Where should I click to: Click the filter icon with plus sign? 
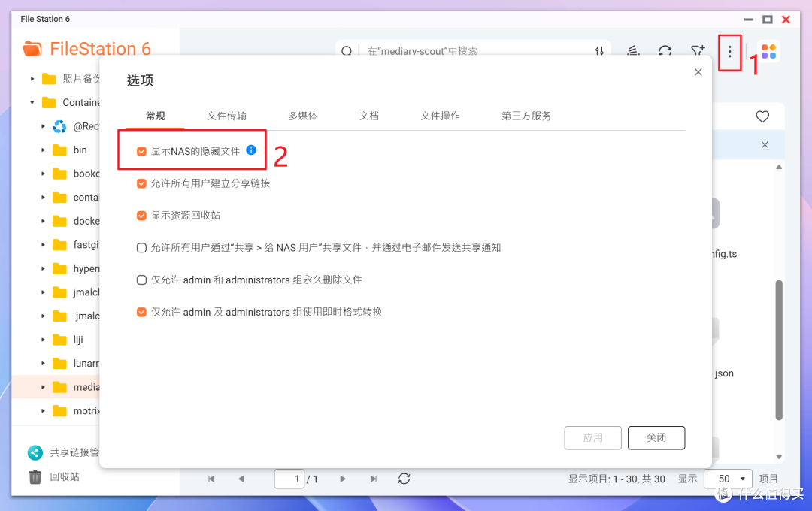(x=698, y=50)
